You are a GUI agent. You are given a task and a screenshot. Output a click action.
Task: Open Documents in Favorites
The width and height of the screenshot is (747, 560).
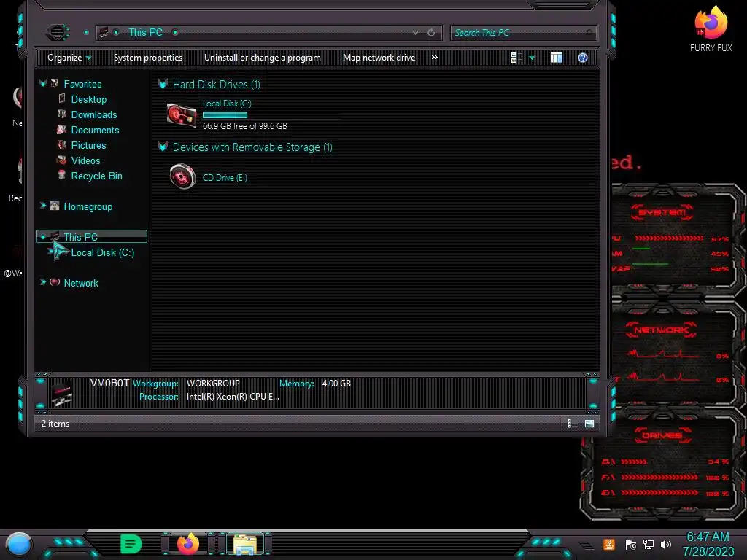[95, 130]
